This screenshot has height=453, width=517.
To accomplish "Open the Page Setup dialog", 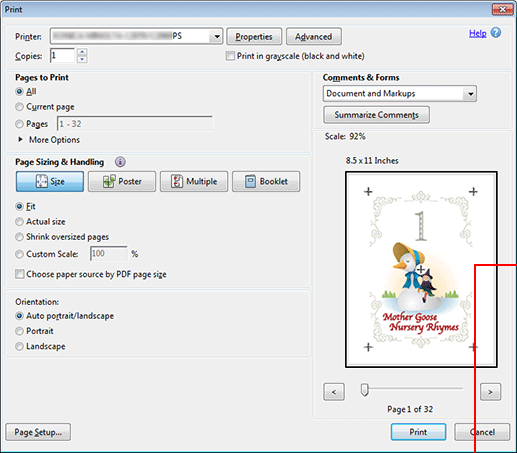I will (x=38, y=432).
